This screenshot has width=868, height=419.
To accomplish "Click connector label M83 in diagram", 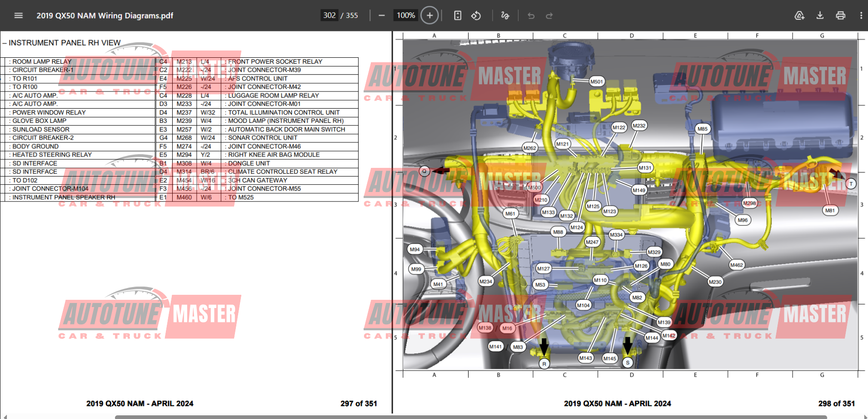I will point(518,347).
